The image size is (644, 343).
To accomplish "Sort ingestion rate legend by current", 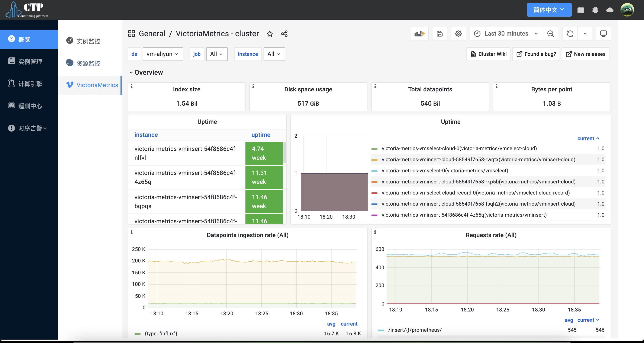I will 349,324.
